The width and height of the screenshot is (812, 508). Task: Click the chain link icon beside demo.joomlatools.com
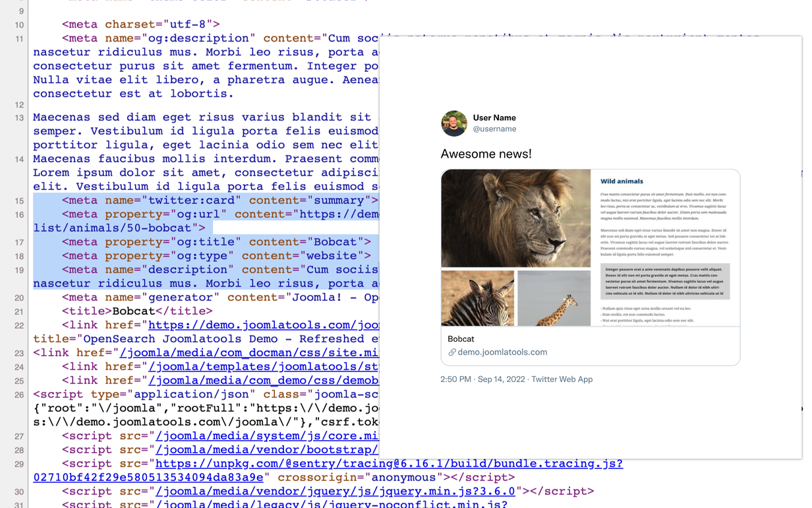(452, 352)
